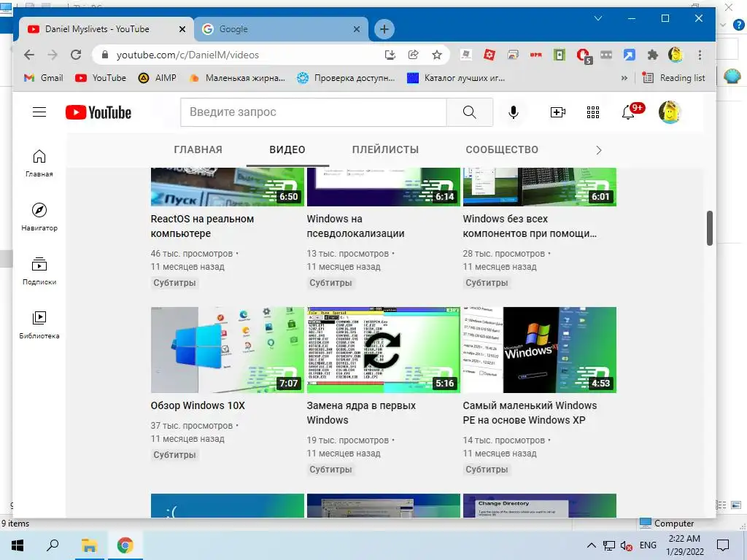Screen dimensions: 747x560
Task: Open a new tab with the plus button
Action: (384, 29)
